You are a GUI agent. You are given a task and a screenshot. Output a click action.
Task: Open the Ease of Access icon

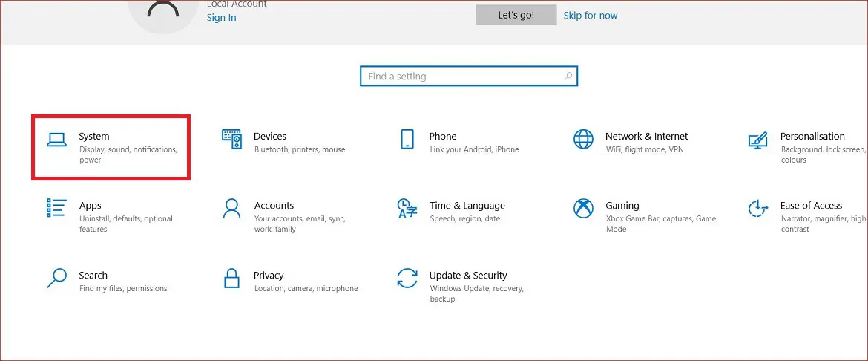758,209
